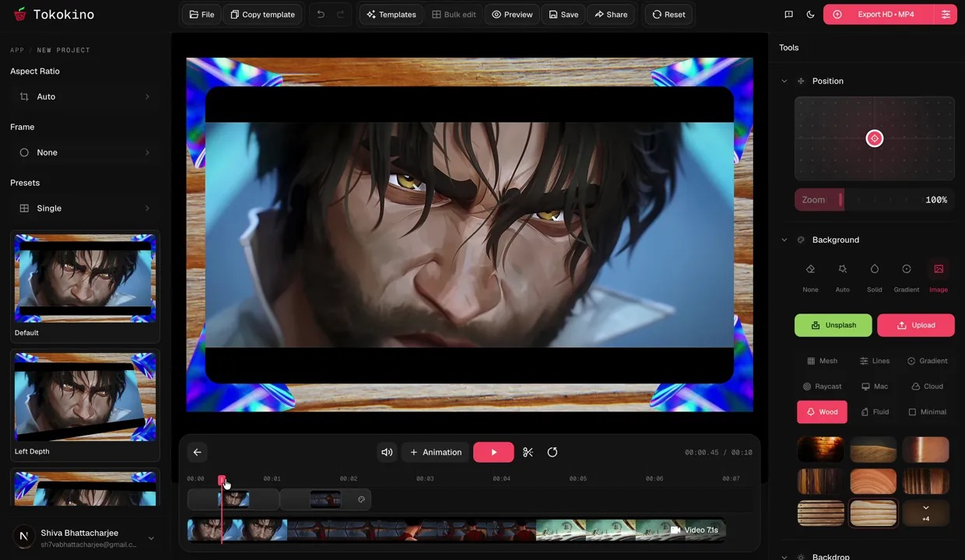
Task: Show four more wood backgrounds
Action: [x=925, y=513]
